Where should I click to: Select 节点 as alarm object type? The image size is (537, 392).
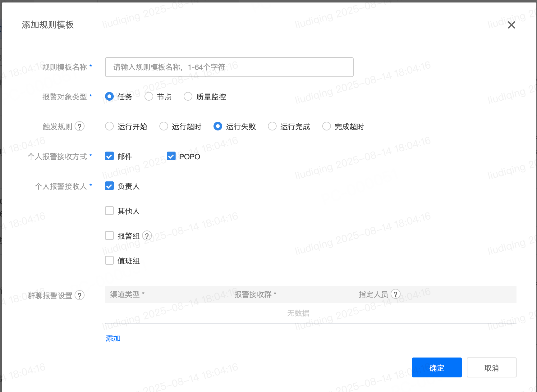(x=149, y=97)
